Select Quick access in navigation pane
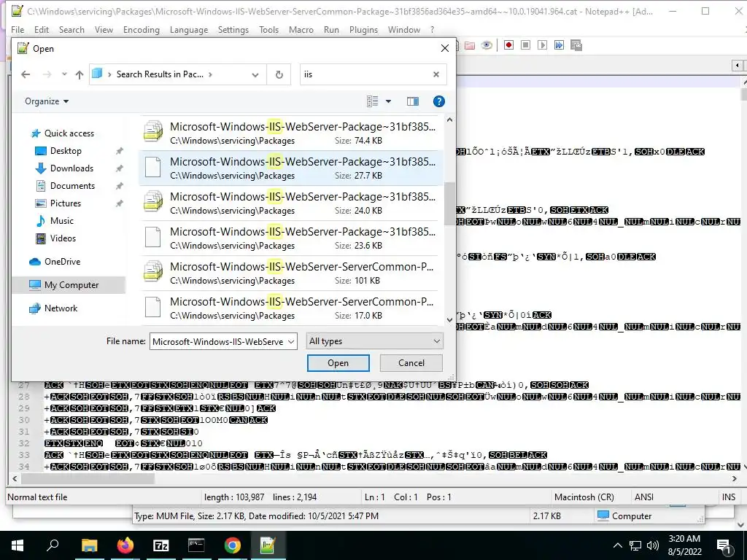Screen dimensions: 747x560 [69, 133]
